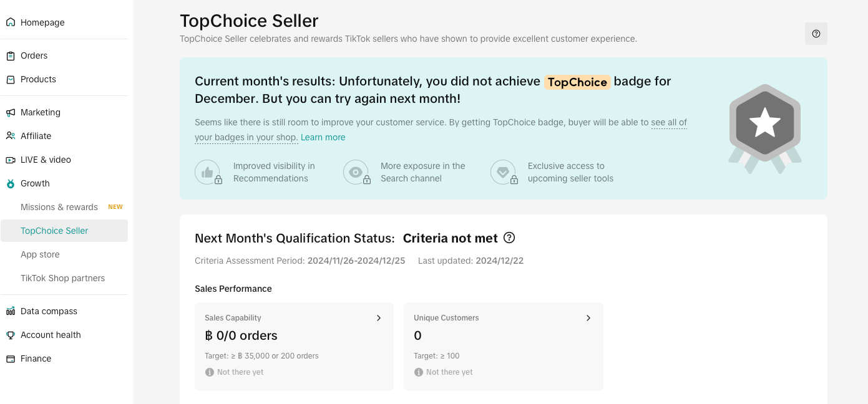This screenshot has width=868, height=404.
Task: Click the Account health trophy icon
Action: coord(11,335)
